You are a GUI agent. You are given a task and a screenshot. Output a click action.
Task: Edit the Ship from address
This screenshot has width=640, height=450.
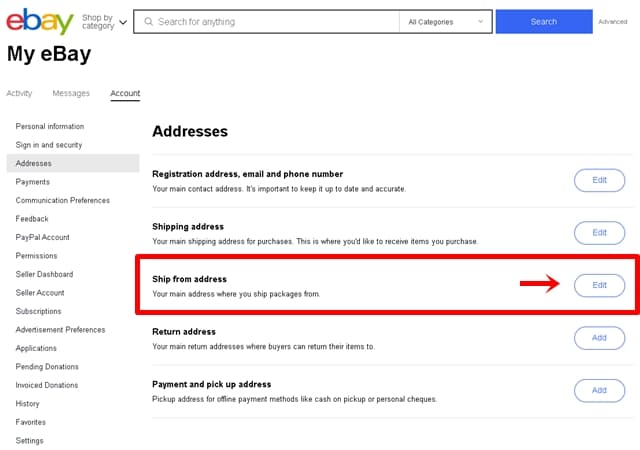click(x=599, y=285)
